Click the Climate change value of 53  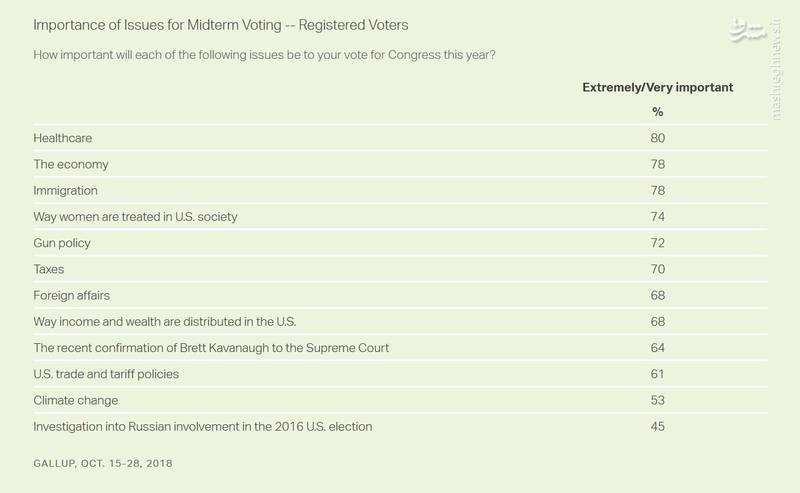tap(657, 400)
